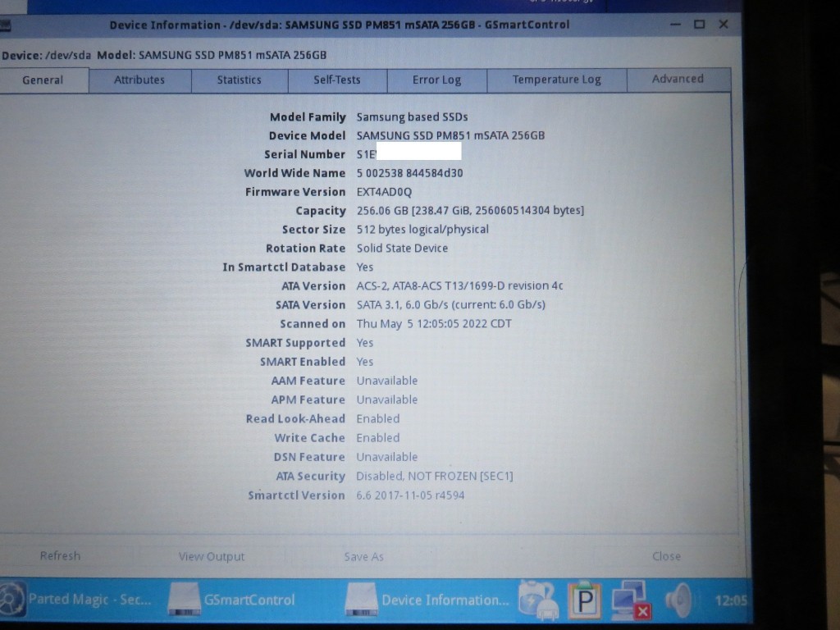Click the DSN Feature Unavailable value
840x630 pixels.
(387, 457)
